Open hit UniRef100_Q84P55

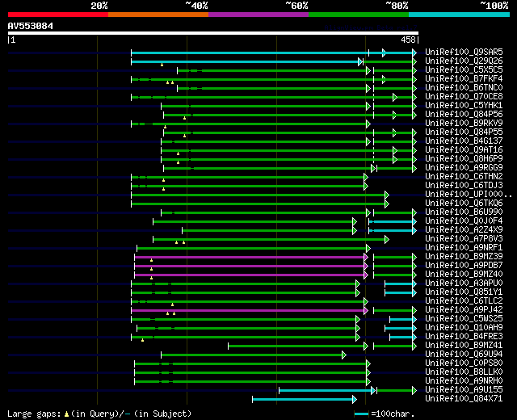(x=464, y=132)
